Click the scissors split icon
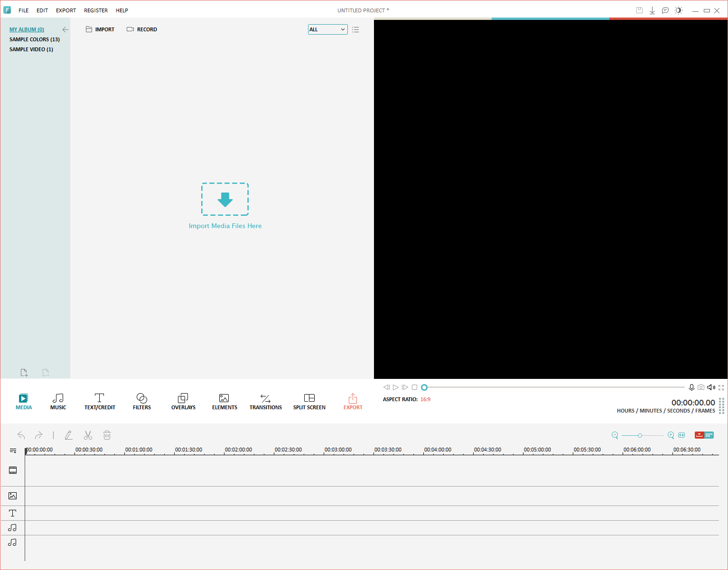728x570 pixels. (88, 435)
